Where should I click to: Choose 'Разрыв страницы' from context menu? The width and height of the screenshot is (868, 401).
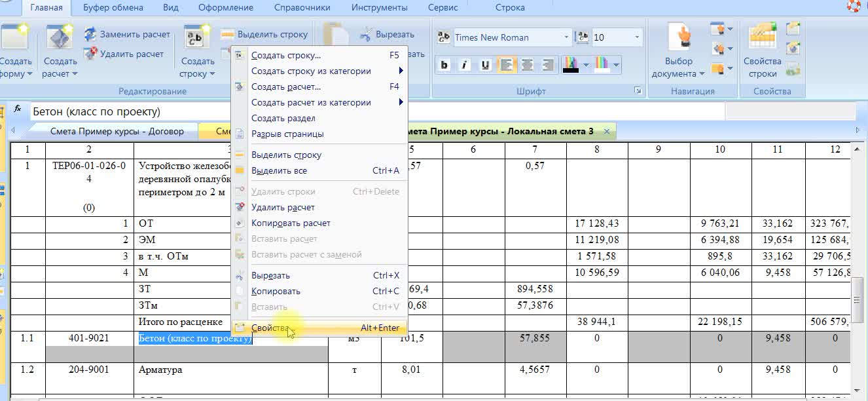coord(319,134)
